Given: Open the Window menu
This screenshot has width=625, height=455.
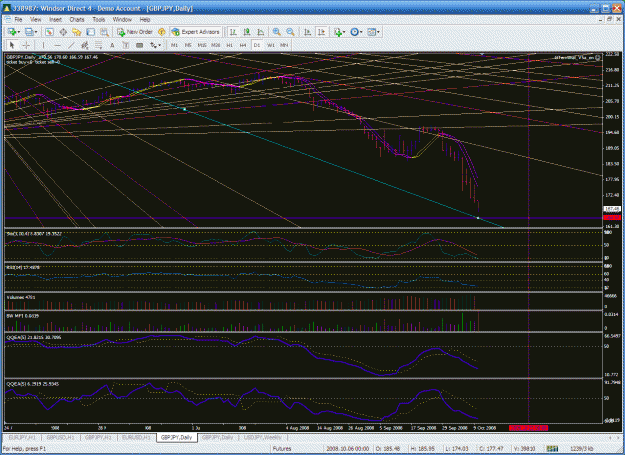Looking at the screenshot, I should pyautogui.click(x=122, y=19).
